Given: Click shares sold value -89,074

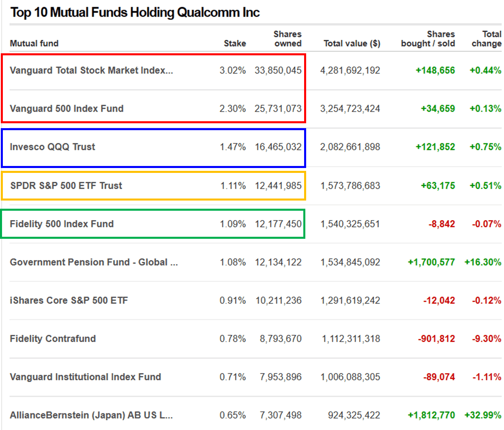Looking at the screenshot, I should 439,377.
